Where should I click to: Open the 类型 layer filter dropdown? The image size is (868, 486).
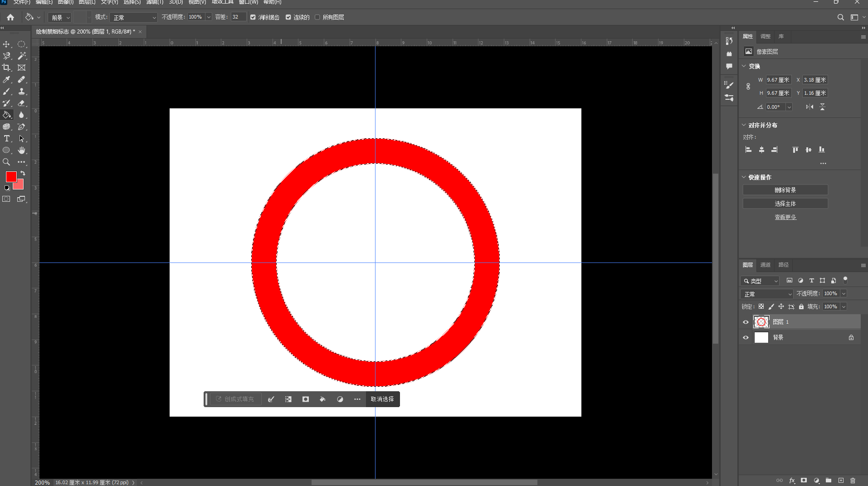[760, 281]
